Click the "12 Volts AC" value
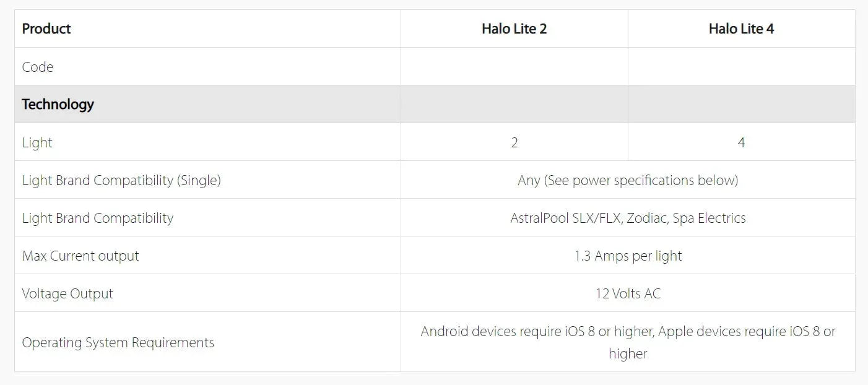The height and width of the screenshot is (385, 868). (x=628, y=293)
